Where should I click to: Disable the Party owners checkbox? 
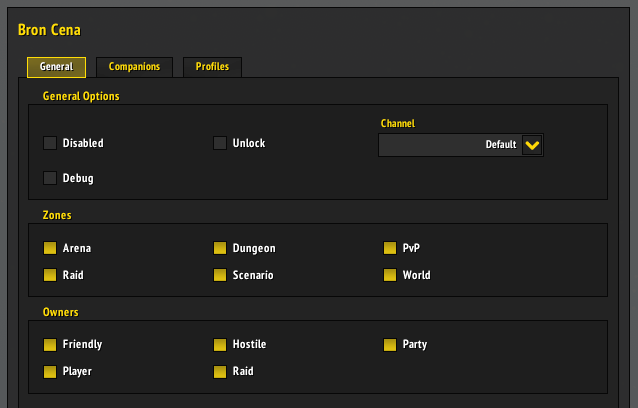(390, 345)
